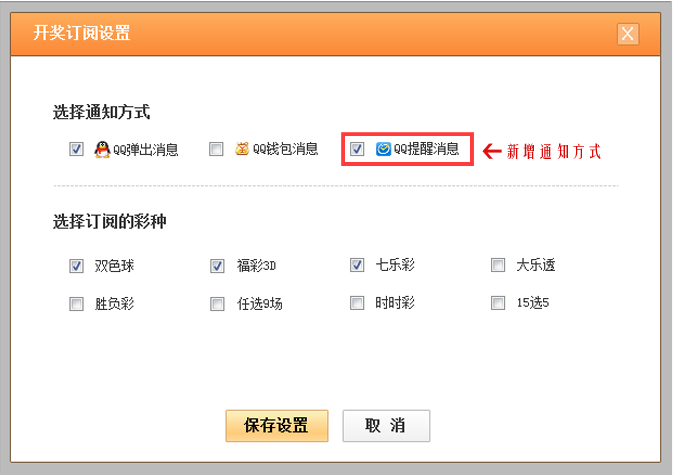The width and height of the screenshot is (673, 475).
Task: Check the 大乐透 checkbox
Action: [498, 265]
